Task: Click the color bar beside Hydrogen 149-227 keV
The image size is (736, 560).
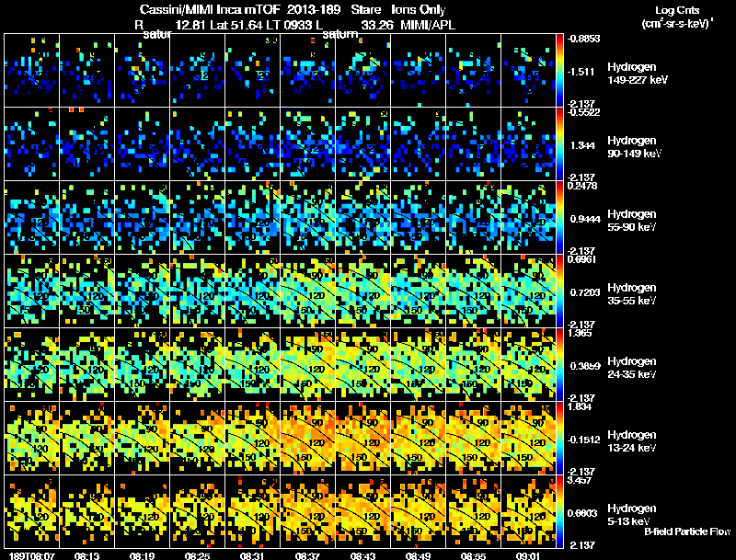Action: pyautogui.click(x=559, y=70)
